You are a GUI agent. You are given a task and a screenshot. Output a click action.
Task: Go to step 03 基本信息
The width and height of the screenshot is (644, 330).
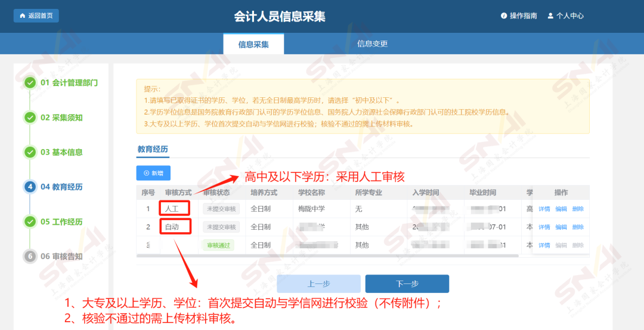(x=61, y=152)
